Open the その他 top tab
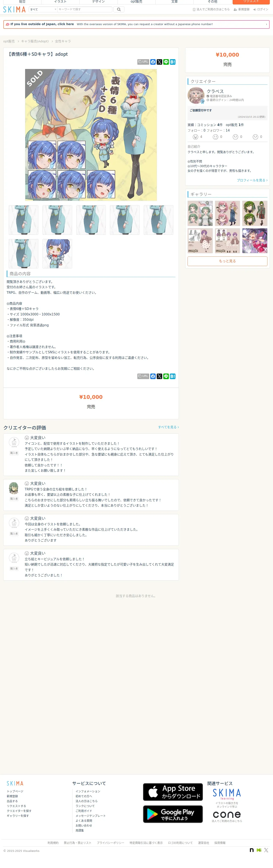Screen dimensions: 273x868 tap(212, 2)
